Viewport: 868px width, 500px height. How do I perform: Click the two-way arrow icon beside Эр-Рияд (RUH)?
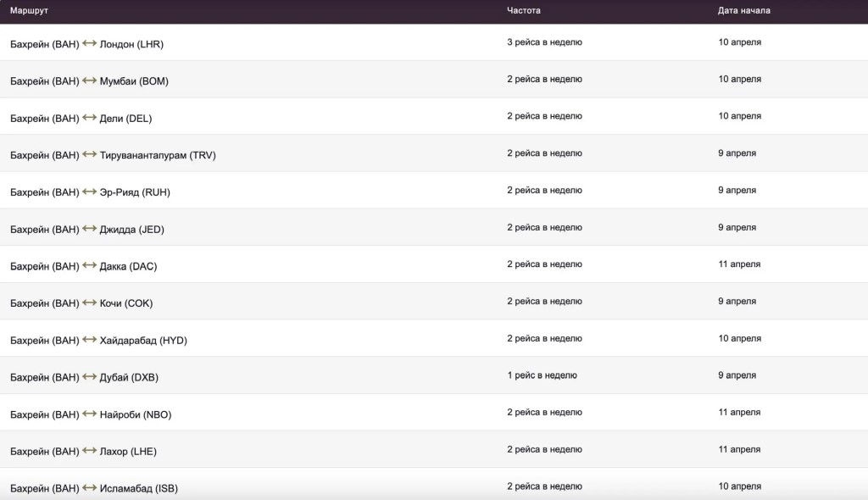click(x=89, y=192)
